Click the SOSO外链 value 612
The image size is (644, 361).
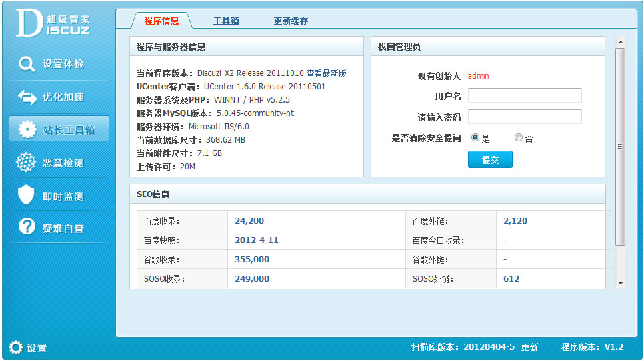coord(511,278)
